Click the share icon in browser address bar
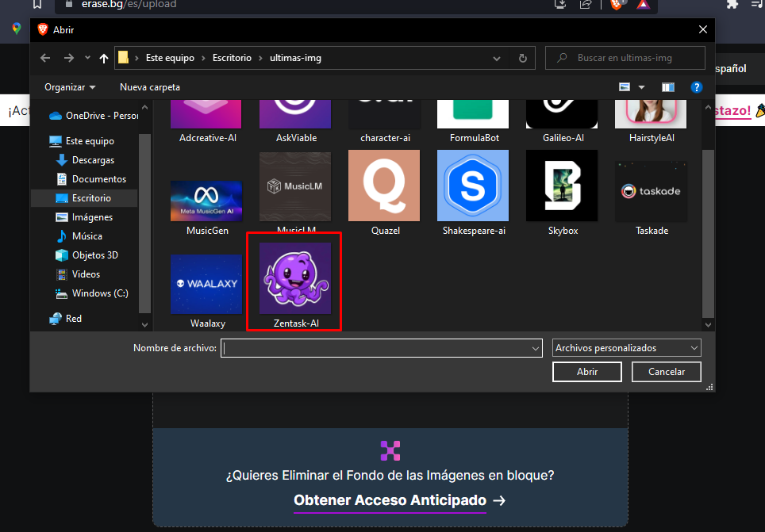This screenshot has width=765, height=532. pyautogui.click(x=586, y=5)
